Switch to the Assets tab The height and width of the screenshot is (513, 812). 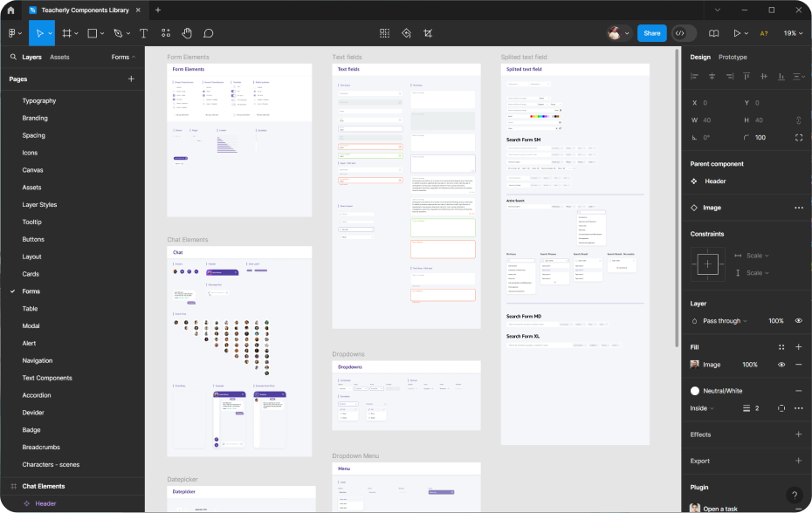pos(59,57)
